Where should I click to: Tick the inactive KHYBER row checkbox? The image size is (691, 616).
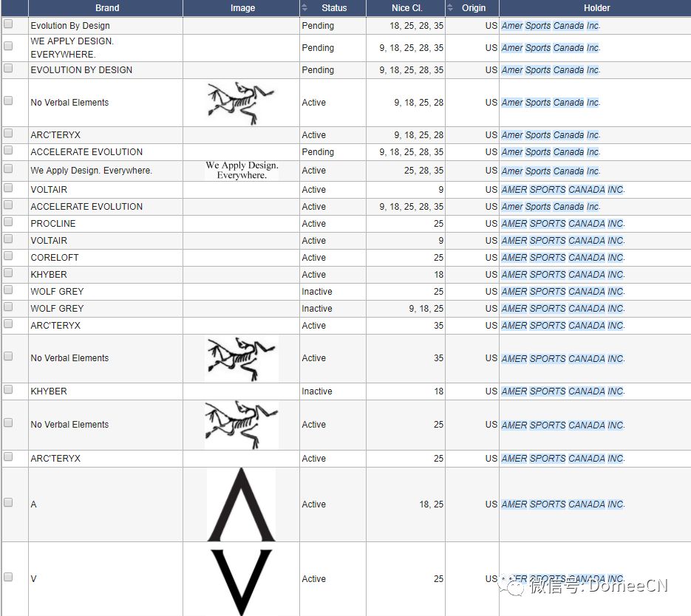8,389
